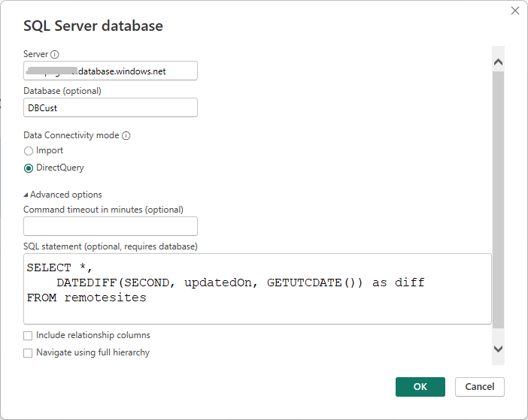Click the Cancel button
Image resolution: width=528 pixels, height=420 pixels.
480,387
